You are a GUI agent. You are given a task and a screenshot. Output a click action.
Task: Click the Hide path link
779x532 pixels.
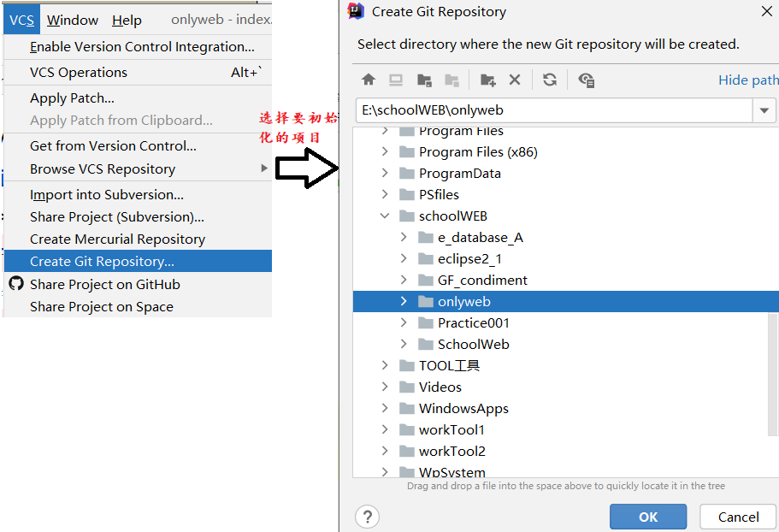click(x=748, y=80)
